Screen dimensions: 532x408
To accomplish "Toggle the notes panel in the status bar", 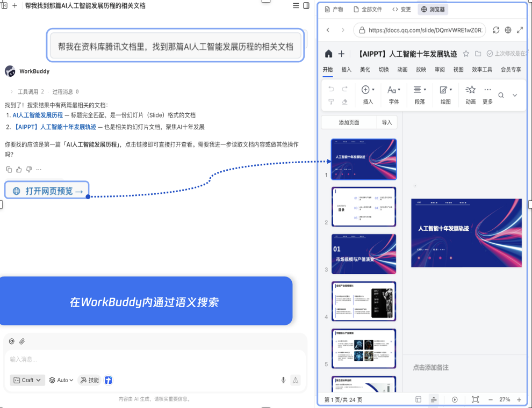I will (434, 399).
